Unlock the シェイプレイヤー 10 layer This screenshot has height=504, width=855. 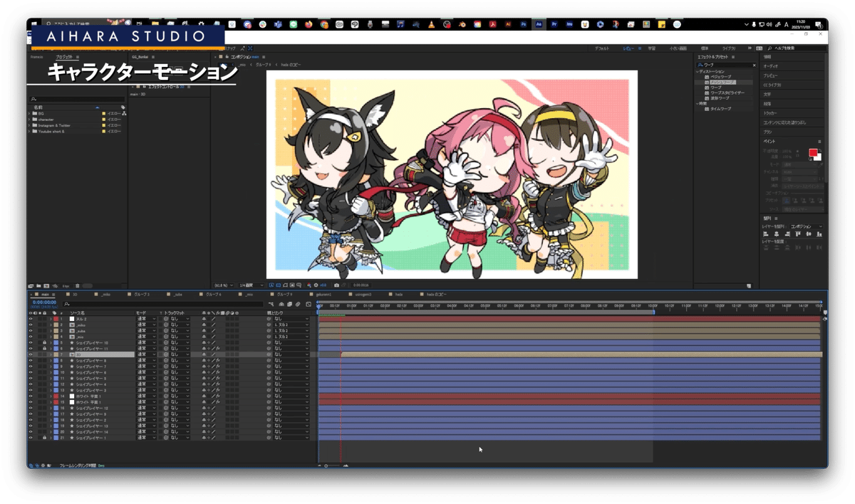coord(45,342)
